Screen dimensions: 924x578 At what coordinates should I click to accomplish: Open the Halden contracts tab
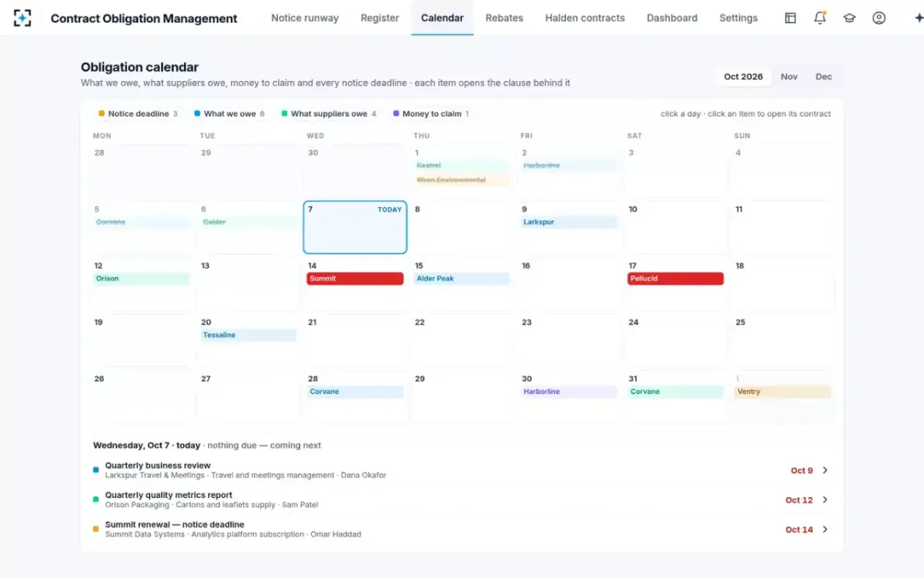[585, 18]
